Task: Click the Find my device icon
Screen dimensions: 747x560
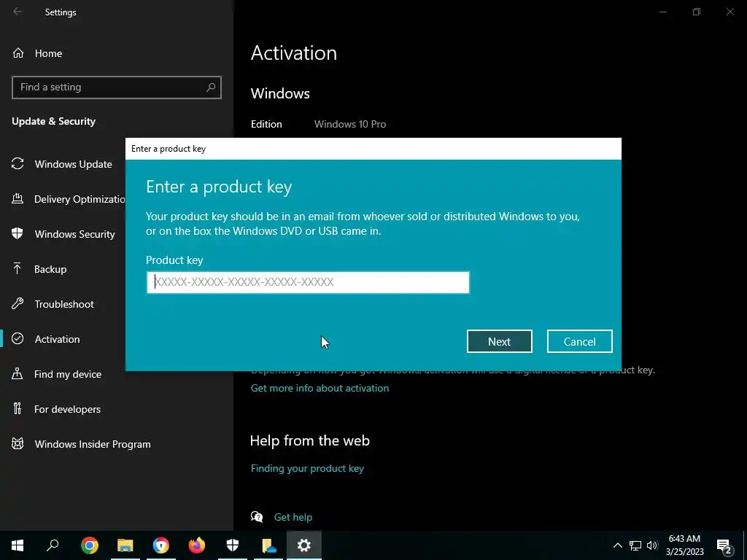Action: coord(18,374)
